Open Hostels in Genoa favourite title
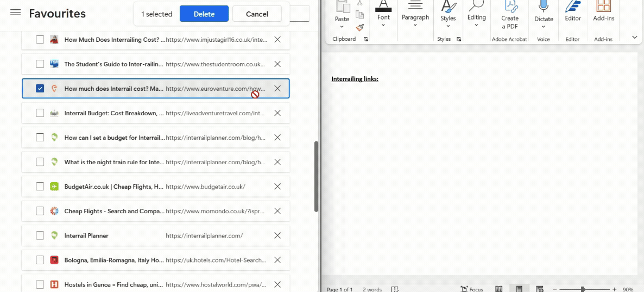Image resolution: width=644 pixels, height=292 pixels. pyautogui.click(x=114, y=284)
